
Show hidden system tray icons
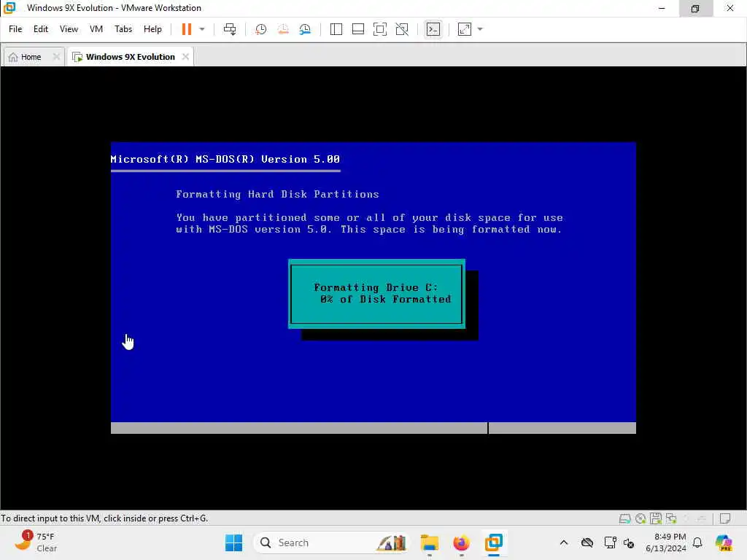[564, 542]
